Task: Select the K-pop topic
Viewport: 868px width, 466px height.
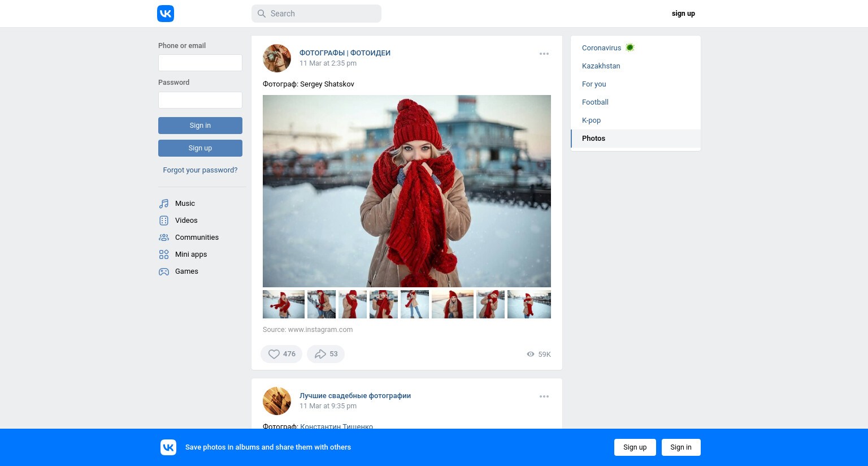Action: click(636, 120)
